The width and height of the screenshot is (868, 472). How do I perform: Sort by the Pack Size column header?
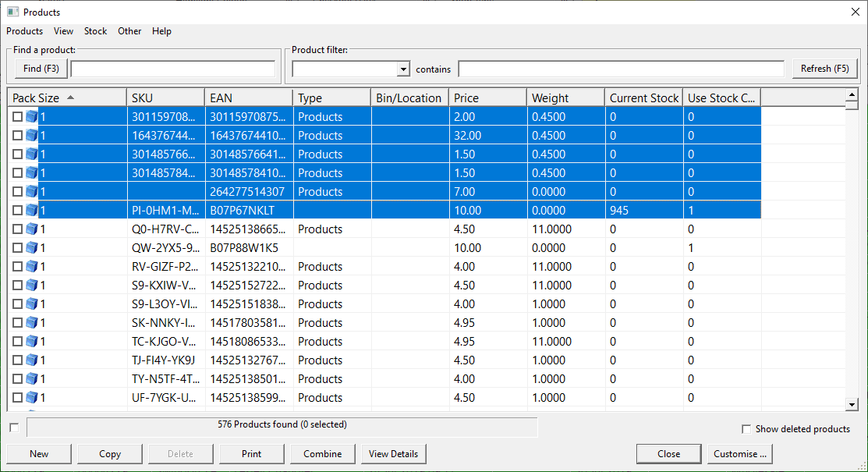pyautogui.click(x=67, y=98)
